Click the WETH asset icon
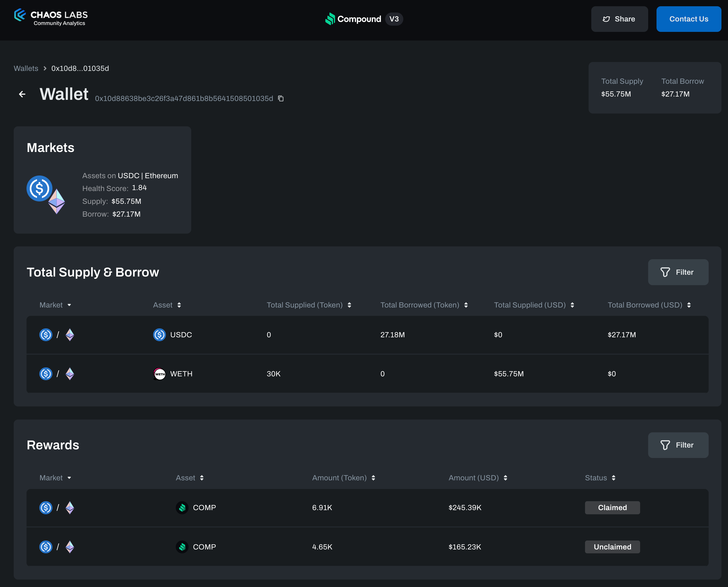This screenshot has height=587, width=728. [159, 374]
